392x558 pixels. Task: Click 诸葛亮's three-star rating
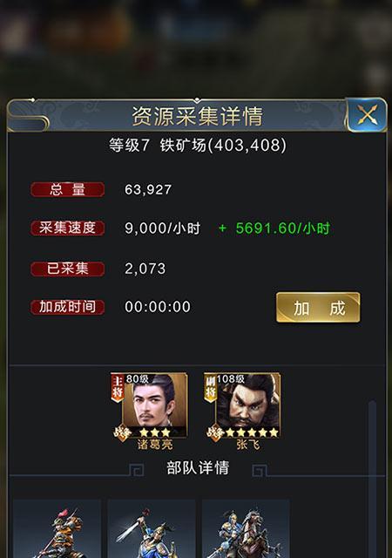155,432
